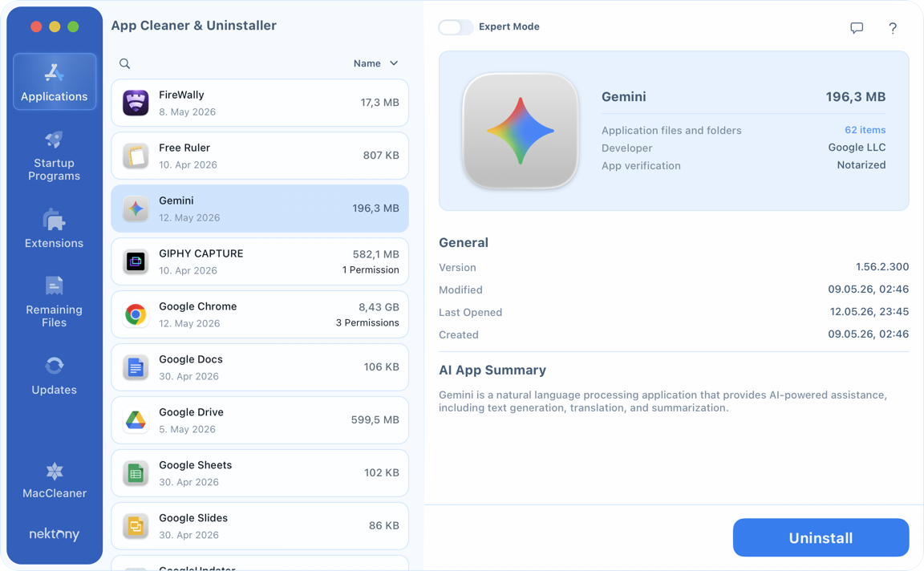Open the 62 items link
Viewport: 924px width, 571px height.
point(865,130)
